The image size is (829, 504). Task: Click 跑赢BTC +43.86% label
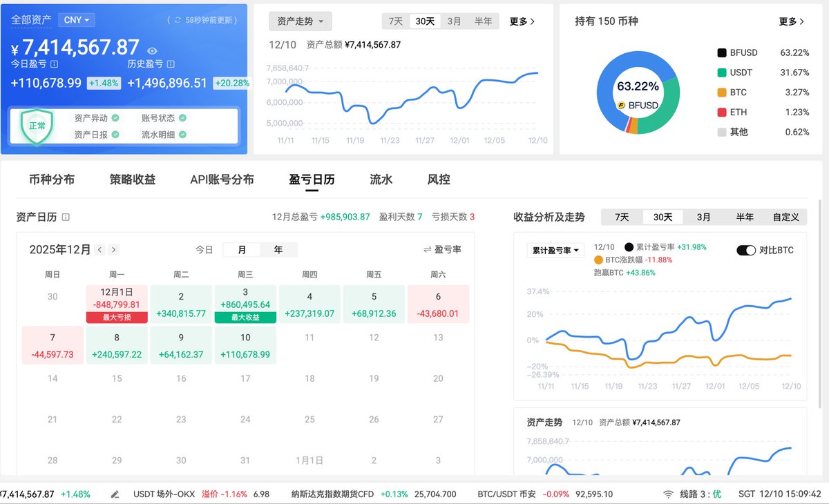[625, 272]
